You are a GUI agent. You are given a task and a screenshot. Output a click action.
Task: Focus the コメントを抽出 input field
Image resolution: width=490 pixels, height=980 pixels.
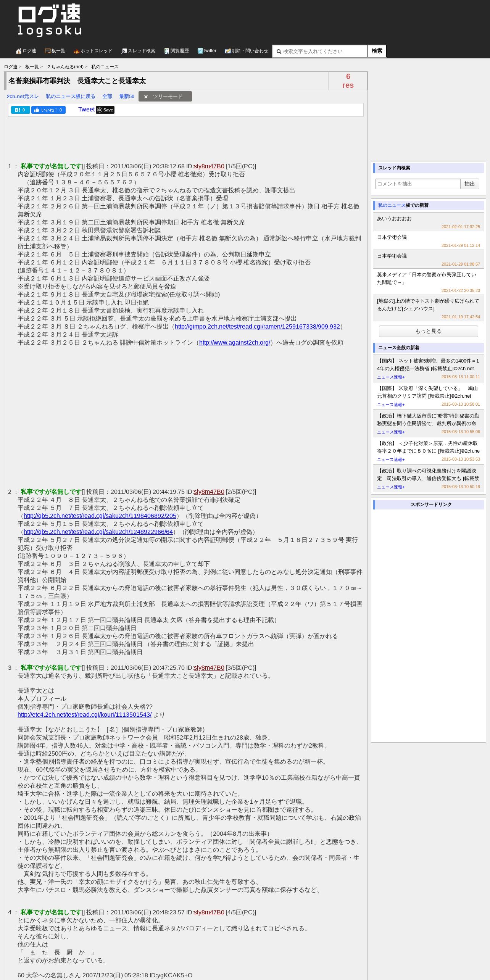tap(417, 184)
